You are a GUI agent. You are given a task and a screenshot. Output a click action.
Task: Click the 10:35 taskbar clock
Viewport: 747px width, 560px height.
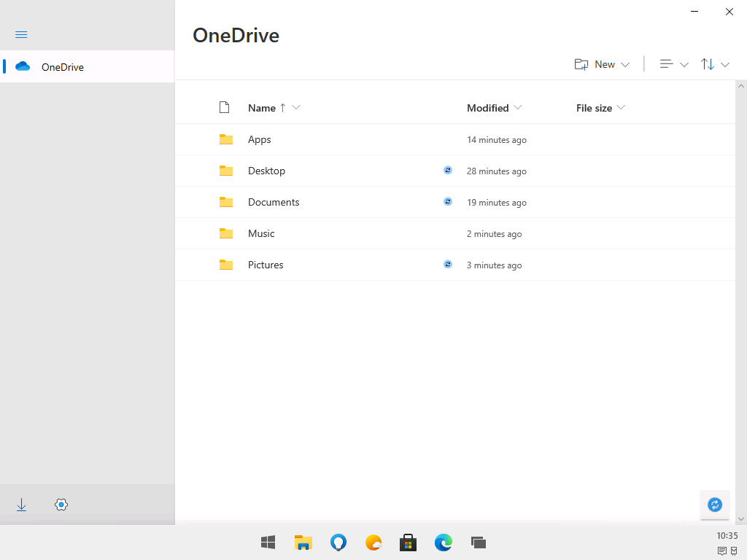point(727,536)
